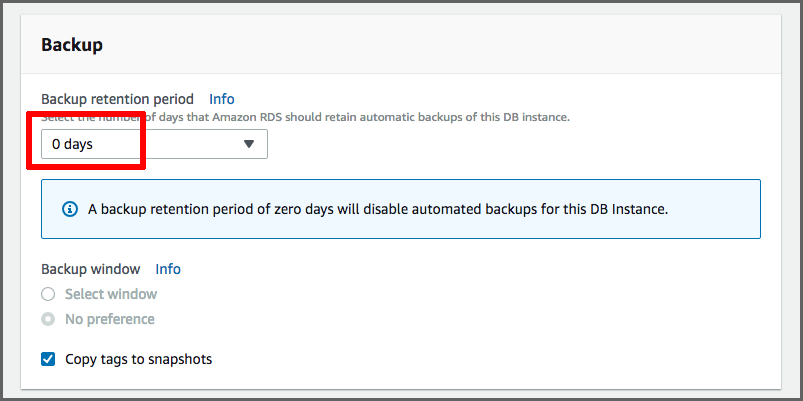
Task: Click the Backup section heading
Action: click(x=72, y=45)
